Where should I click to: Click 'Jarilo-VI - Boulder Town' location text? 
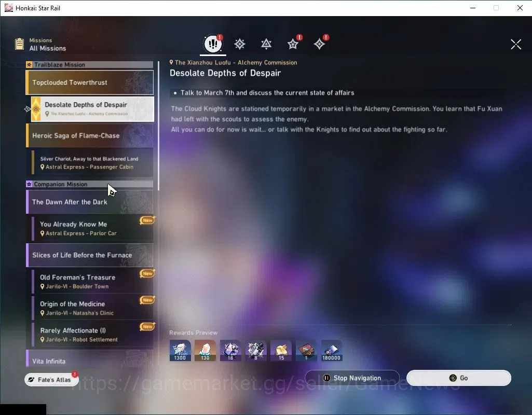pos(77,286)
